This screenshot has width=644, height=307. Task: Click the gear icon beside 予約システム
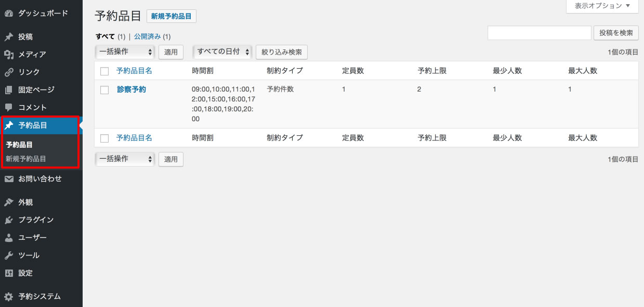pyautogui.click(x=9, y=297)
